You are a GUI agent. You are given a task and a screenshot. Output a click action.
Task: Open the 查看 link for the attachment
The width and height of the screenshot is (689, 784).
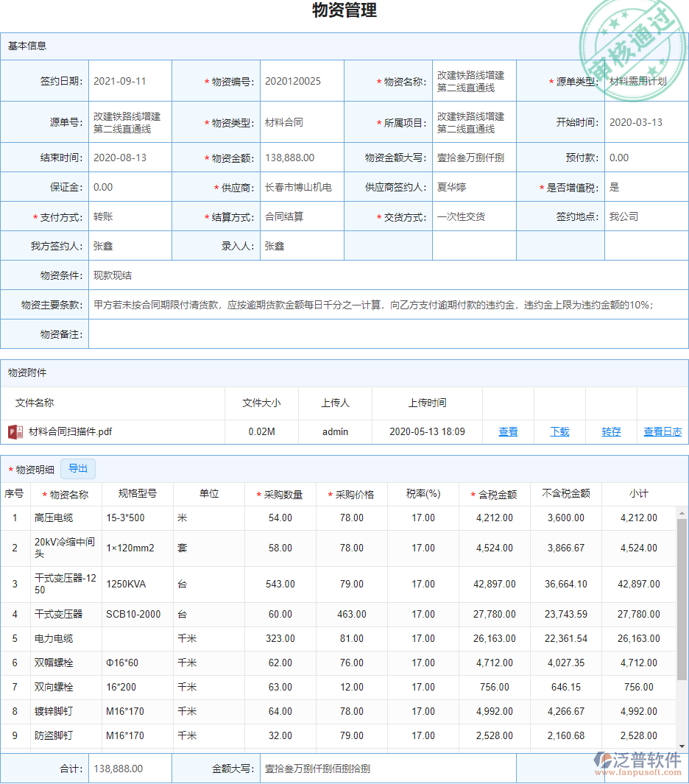[x=508, y=431]
